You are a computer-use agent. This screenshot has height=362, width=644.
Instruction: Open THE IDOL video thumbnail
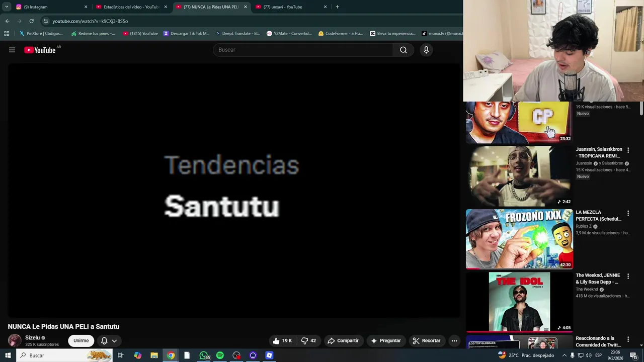[519, 302]
